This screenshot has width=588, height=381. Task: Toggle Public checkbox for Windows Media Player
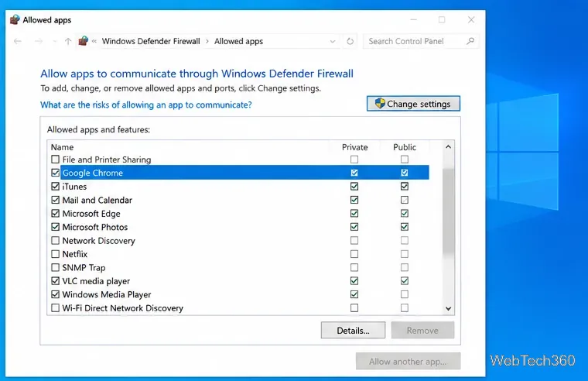pyautogui.click(x=404, y=294)
